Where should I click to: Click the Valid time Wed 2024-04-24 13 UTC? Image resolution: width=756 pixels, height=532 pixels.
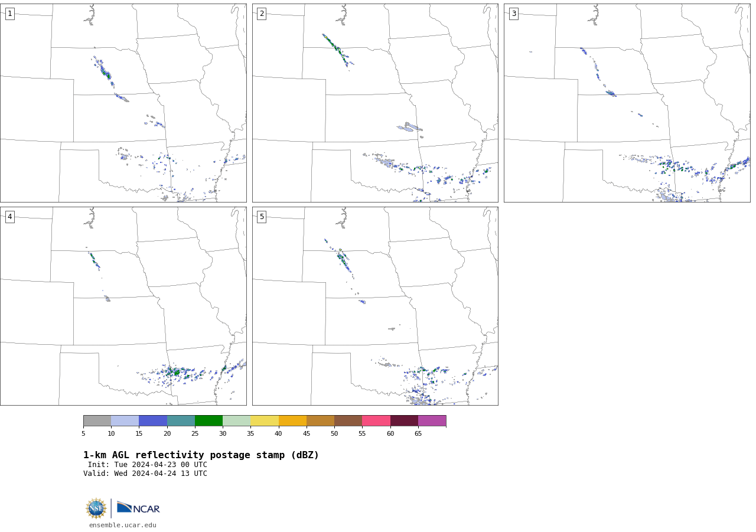coord(145,474)
